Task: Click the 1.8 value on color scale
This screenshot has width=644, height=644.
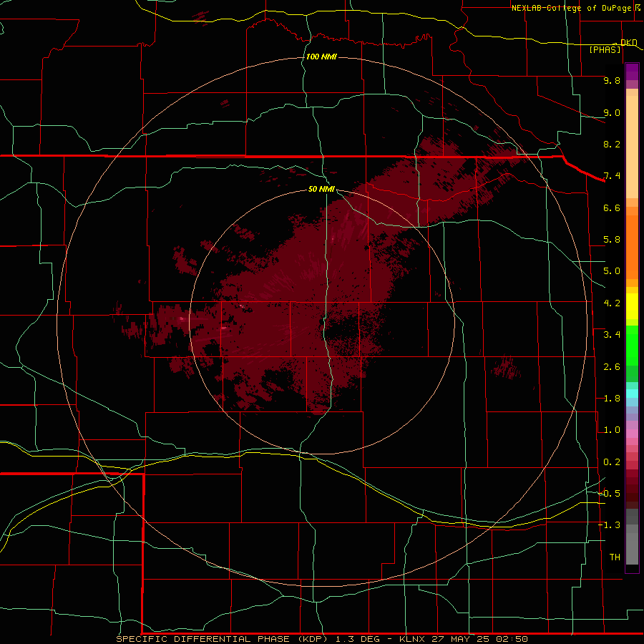Action: (x=612, y=399)
